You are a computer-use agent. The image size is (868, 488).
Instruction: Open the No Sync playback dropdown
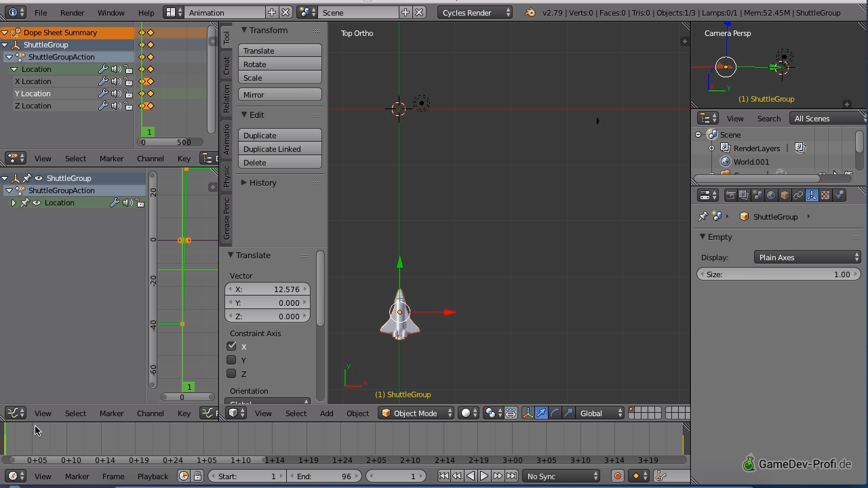coord(562,476)
